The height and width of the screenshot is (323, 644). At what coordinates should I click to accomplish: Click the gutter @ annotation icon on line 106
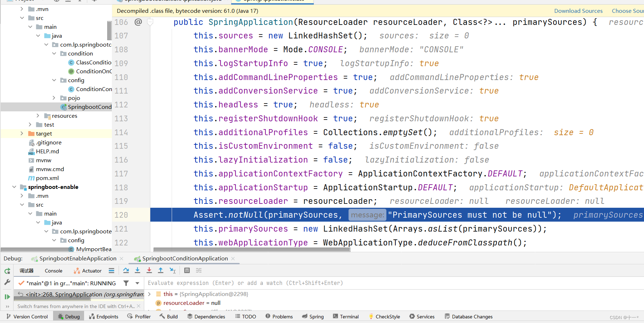[x=138, y=22]
